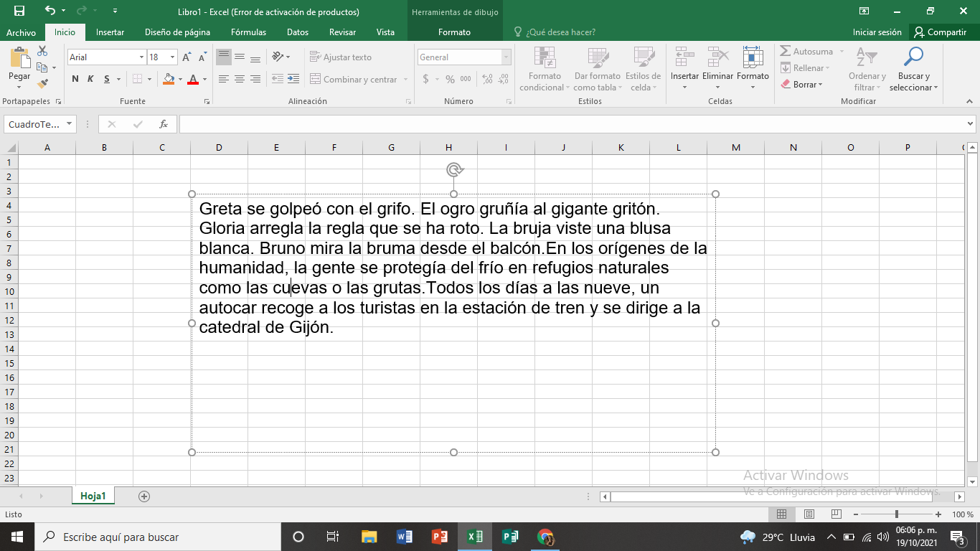Click the Cut scissors icon

coord(42,51)
